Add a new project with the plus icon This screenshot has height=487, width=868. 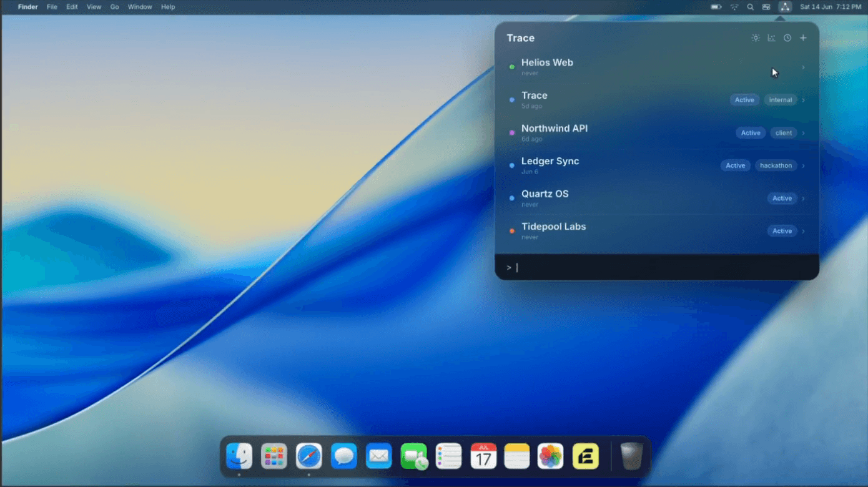point(804,38)
